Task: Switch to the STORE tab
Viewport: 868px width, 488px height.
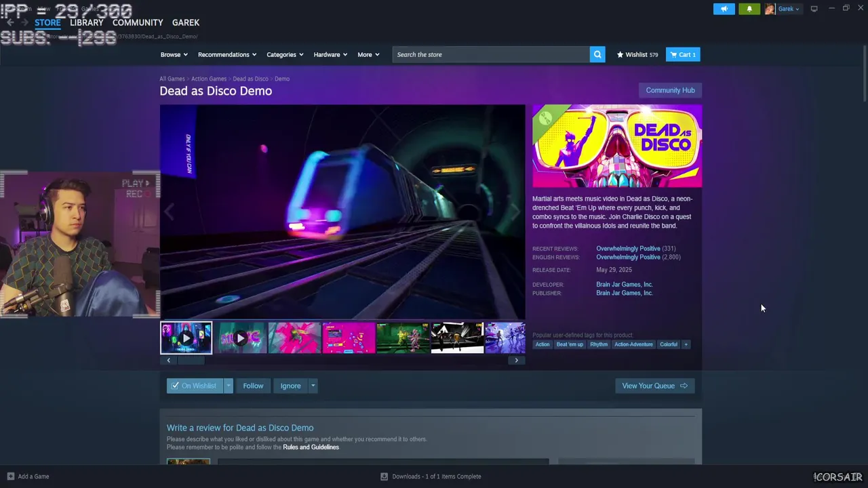Action: click(47, 22)
